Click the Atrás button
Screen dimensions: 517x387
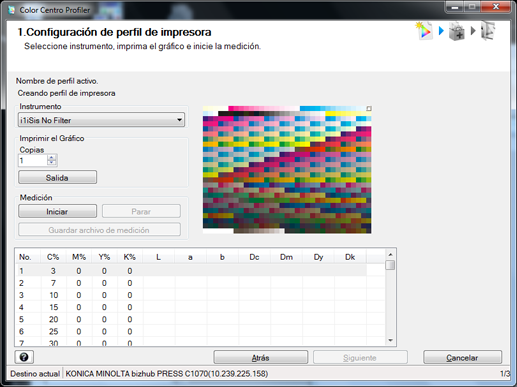click(x=261, y=358)
